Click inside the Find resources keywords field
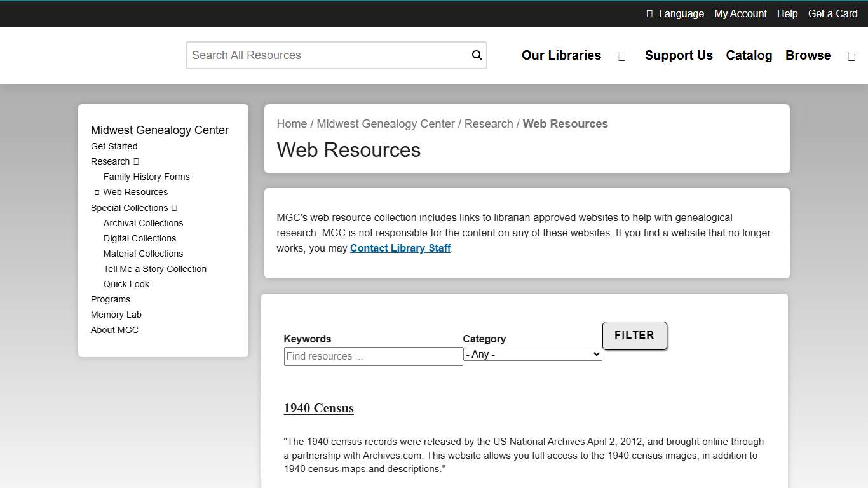Viewport: 868px width, 488px height. pos(372,356)
